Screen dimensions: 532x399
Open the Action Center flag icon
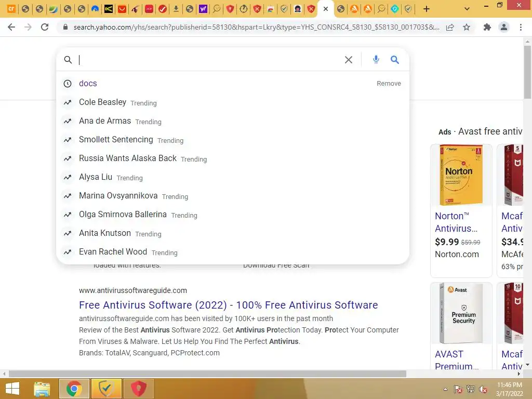click(458, 389)
